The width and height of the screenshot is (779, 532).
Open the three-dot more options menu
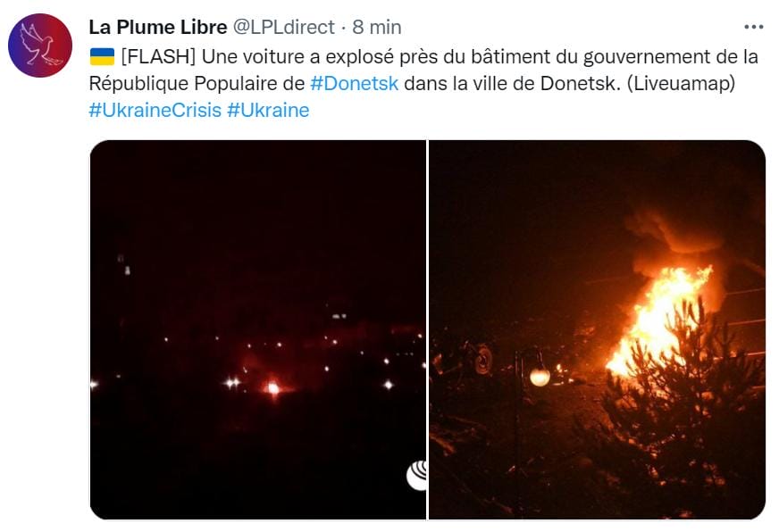point(753,27)
